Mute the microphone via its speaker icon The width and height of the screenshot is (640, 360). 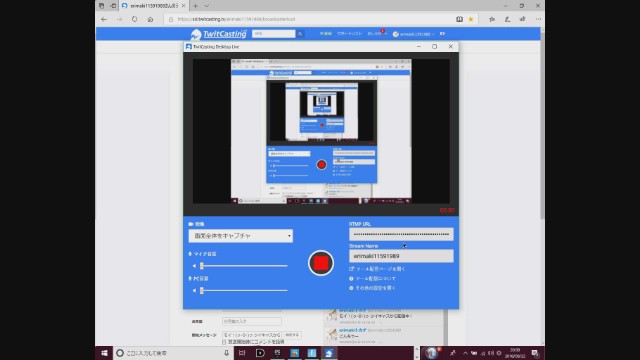194,266
